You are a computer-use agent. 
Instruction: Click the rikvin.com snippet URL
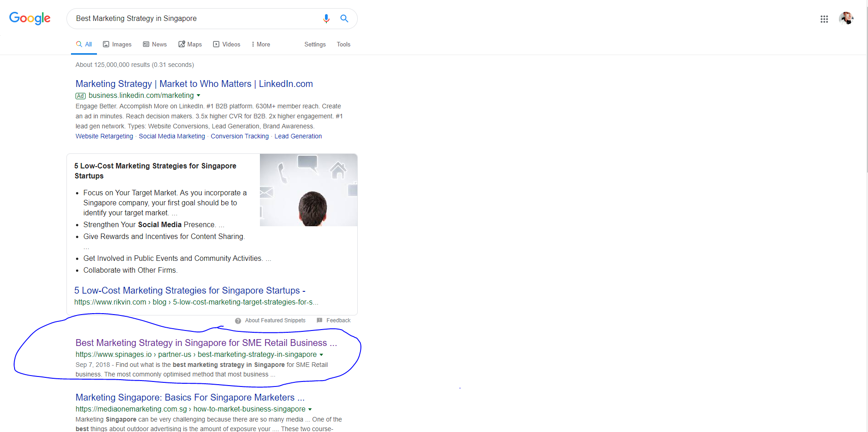tap(196, 302)
